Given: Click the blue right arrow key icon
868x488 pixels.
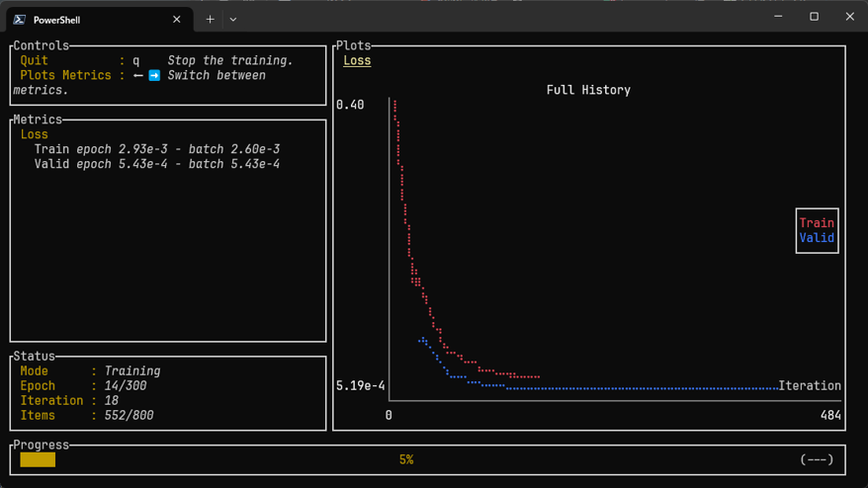Looking at the screenshot, I should [154, 75].
